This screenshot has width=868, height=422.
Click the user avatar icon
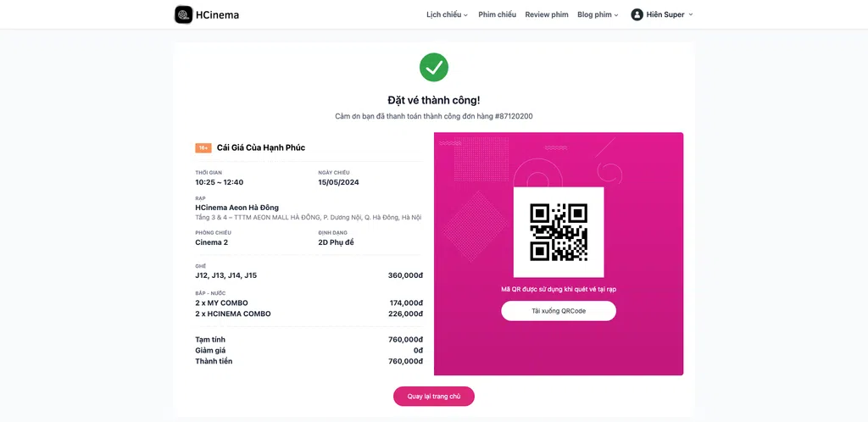(x=637, y=15)
